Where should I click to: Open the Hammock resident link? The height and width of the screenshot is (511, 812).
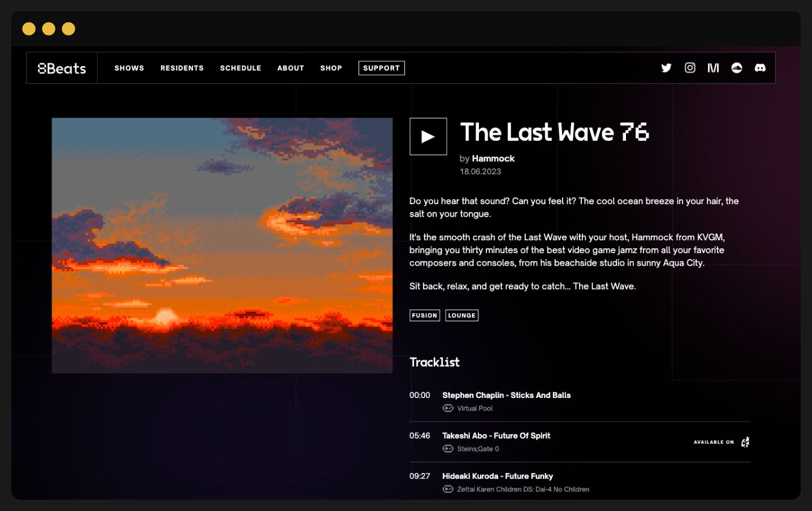(x=493, y=159)
